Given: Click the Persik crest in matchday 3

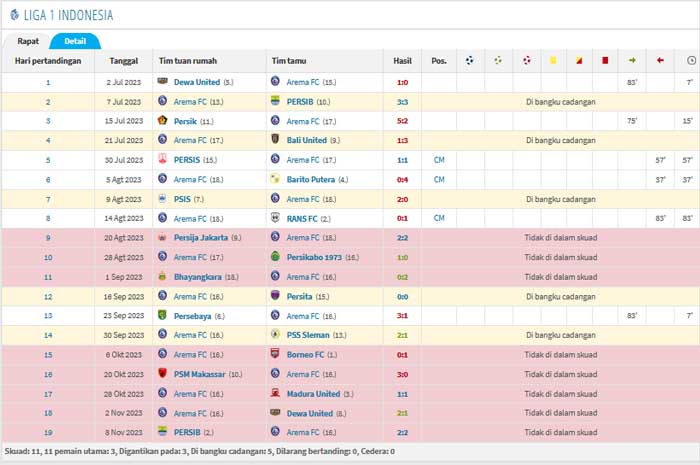Looking at the screenshot, I should 162,120.
